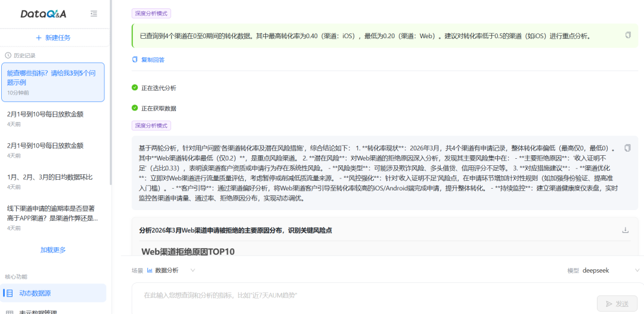This screenshot has height=314, width=644.
Task: Click the DataQ&A logo
Action: point(44,14)
